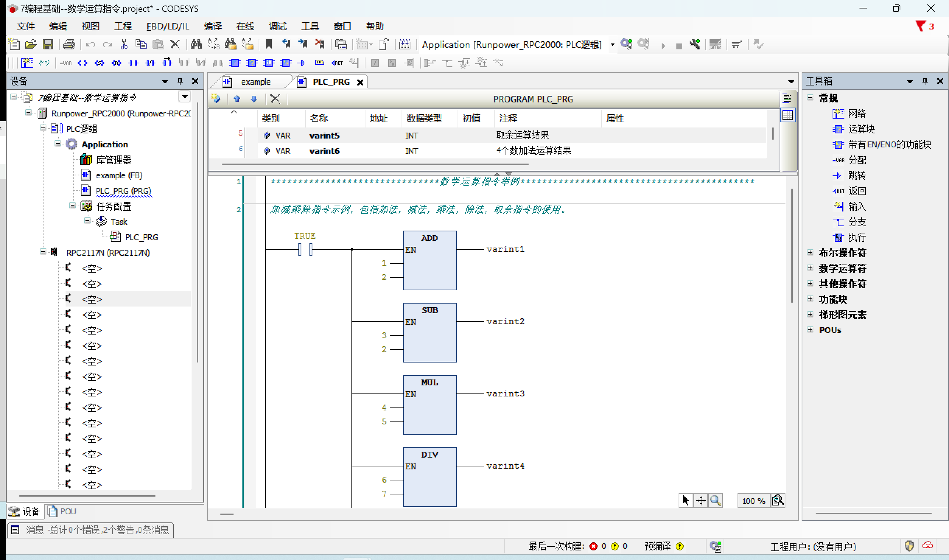Insert a Return (RET) from the toolbar
Viewport: 949px width, 560px height.
(x=337, y=63)
